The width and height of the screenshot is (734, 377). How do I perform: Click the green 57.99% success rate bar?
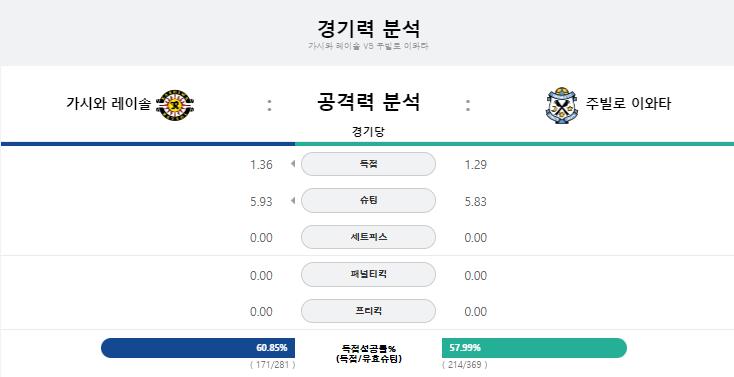tap(534, 348)
